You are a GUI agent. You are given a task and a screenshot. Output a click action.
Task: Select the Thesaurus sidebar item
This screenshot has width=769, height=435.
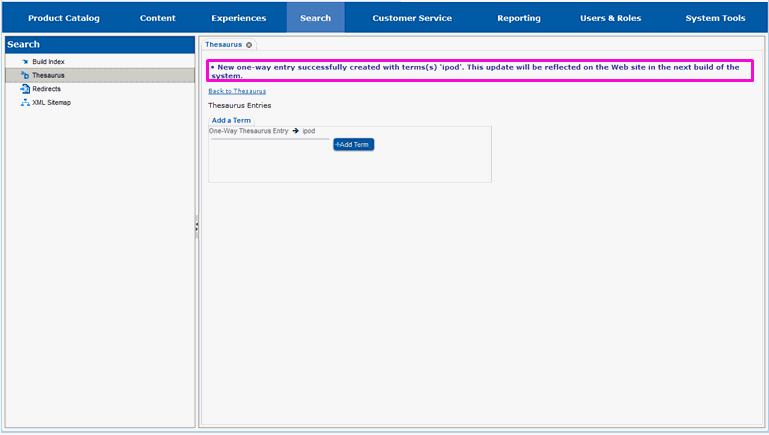(x=100, y=75)
